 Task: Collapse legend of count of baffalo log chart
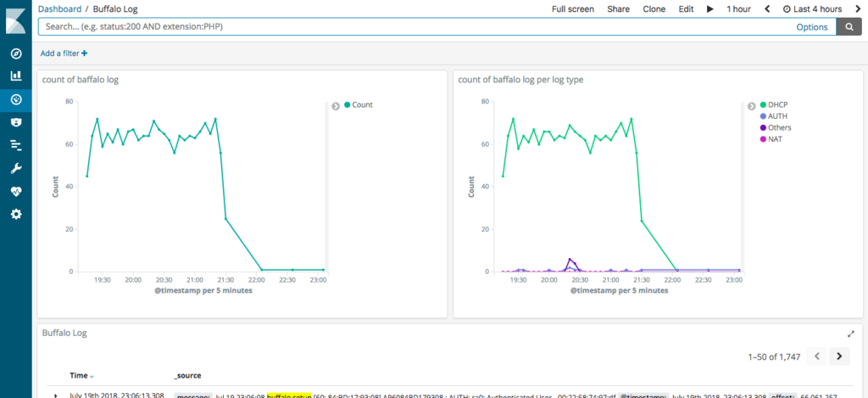pos(336,106)
